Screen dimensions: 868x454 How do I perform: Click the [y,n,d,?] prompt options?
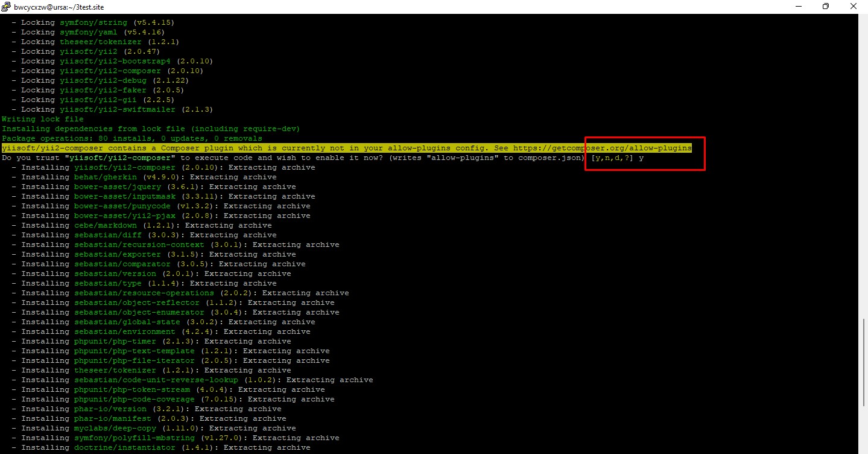(612, 158)
